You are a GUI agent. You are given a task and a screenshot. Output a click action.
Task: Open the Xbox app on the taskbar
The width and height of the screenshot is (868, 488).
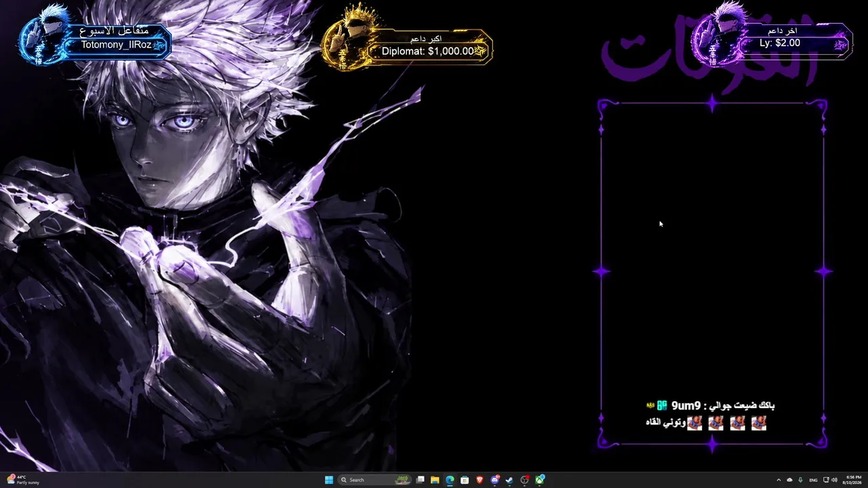pyautogui.click(x=540, y=480)
